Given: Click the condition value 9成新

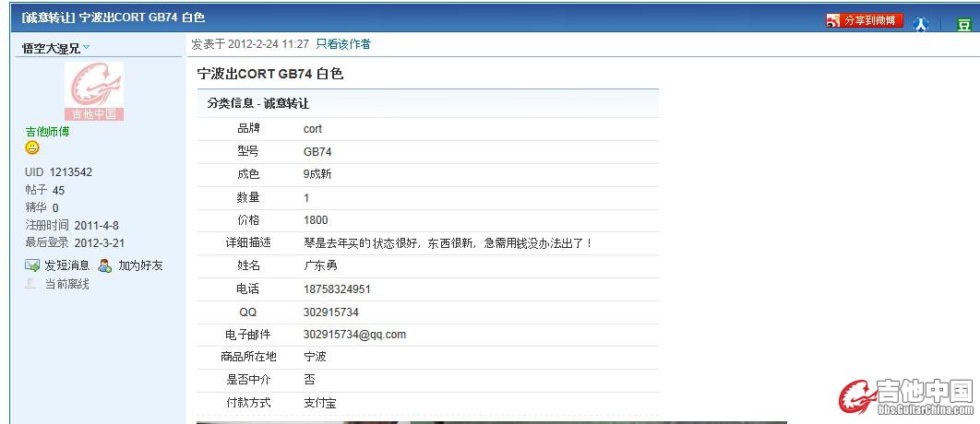Looking at the screenshot, I should 317,175.
